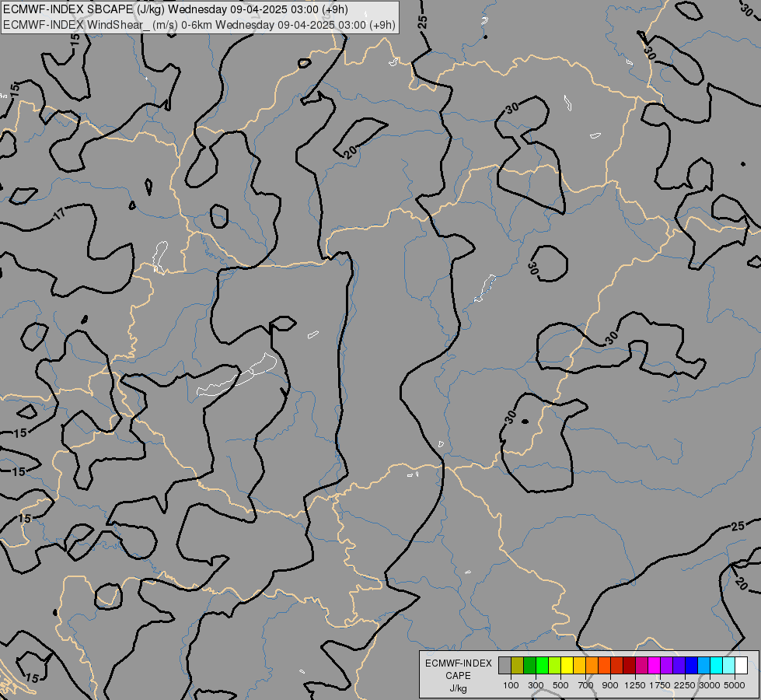Click the legend value "1750"
The image size is (761, 700).
(660, 685)
